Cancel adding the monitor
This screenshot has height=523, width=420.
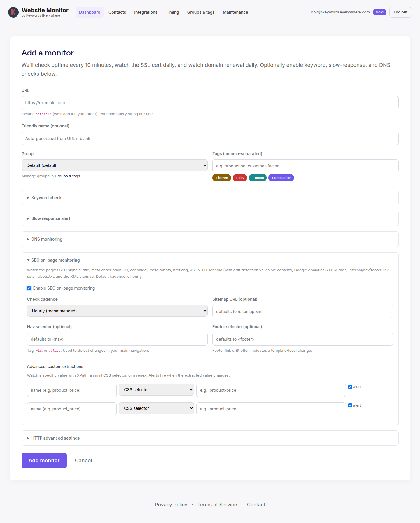click(83, 461)
